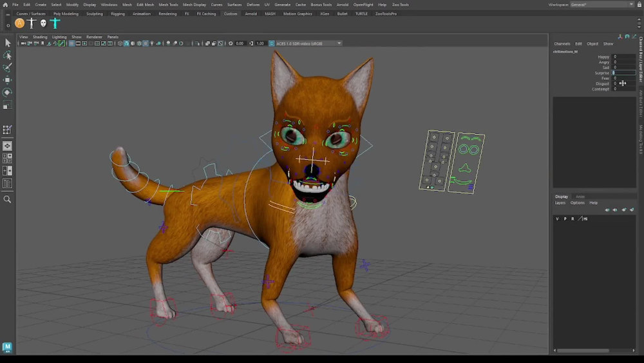The width and height of the screenshot is (644, 363).
Task: Open the Outliner layout button
Action: [x=7, y=183]
